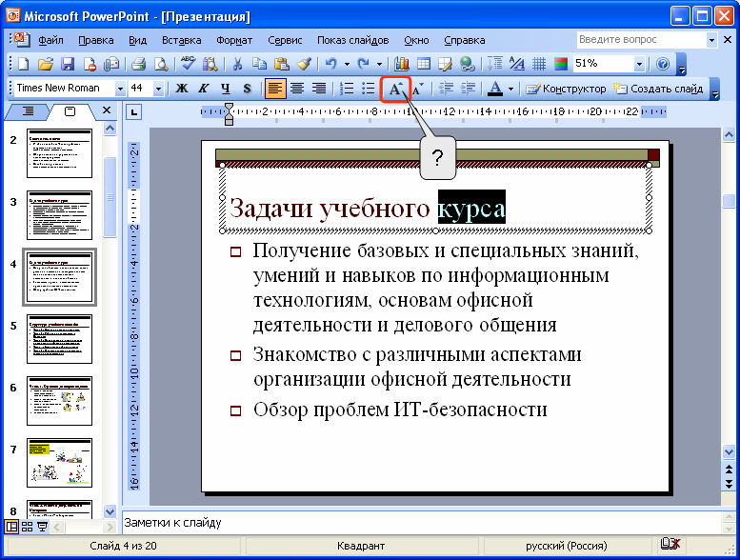
Task: Increase indent level of the text
Action: coord(468,89)
